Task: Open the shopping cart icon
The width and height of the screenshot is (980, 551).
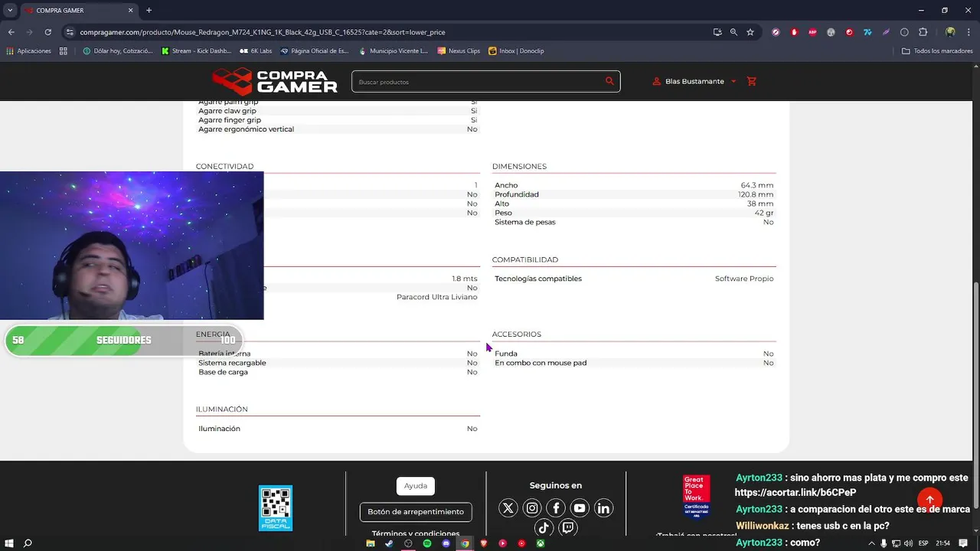Action: 751,81
